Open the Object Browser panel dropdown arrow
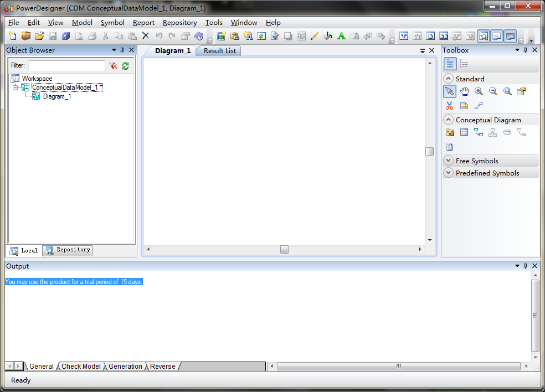 point(114,50)
